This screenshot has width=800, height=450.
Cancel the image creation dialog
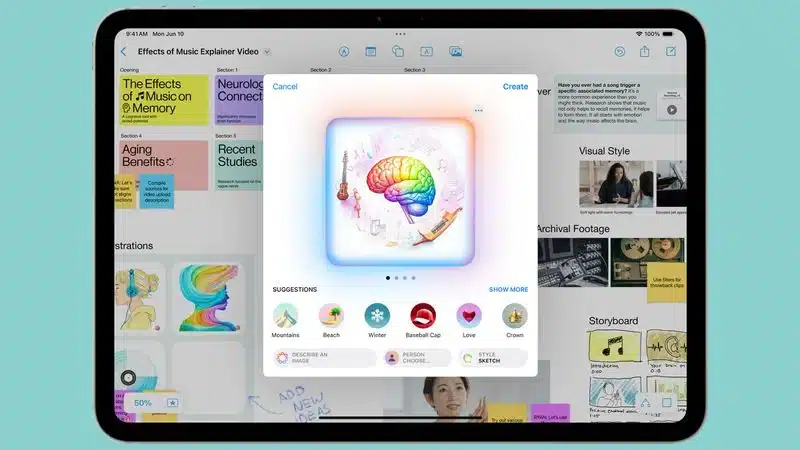(x=285, y=87)
